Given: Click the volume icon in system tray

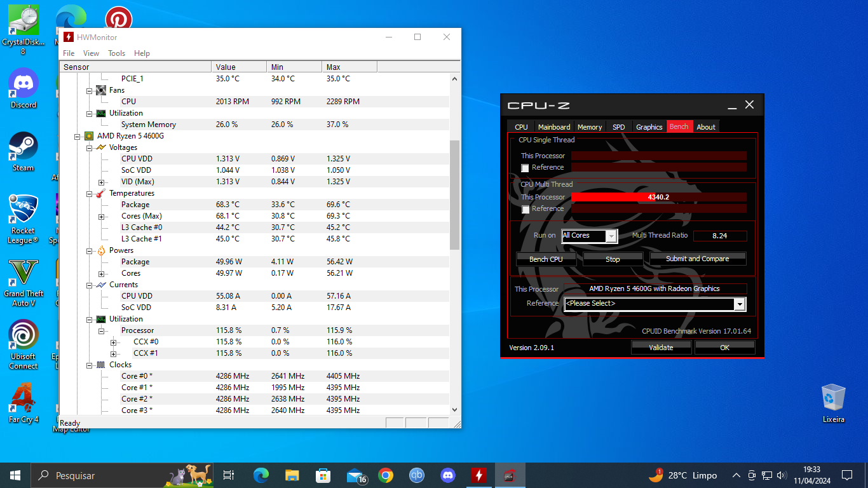Looking at the screenshot, I should 782,475.
